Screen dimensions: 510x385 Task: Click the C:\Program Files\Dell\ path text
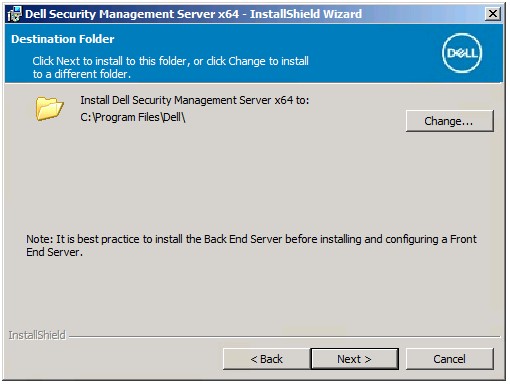(x=133, y=117)
